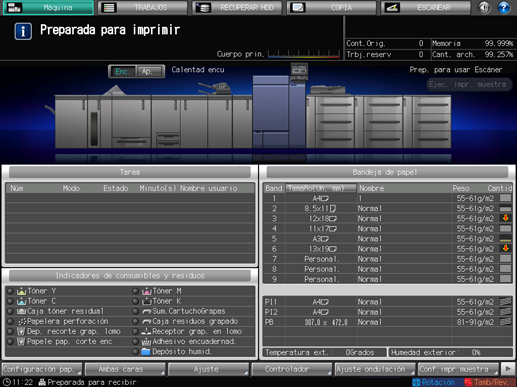
Task: Click the Ejec. impr. muestra button
Action: click(469, 84)
